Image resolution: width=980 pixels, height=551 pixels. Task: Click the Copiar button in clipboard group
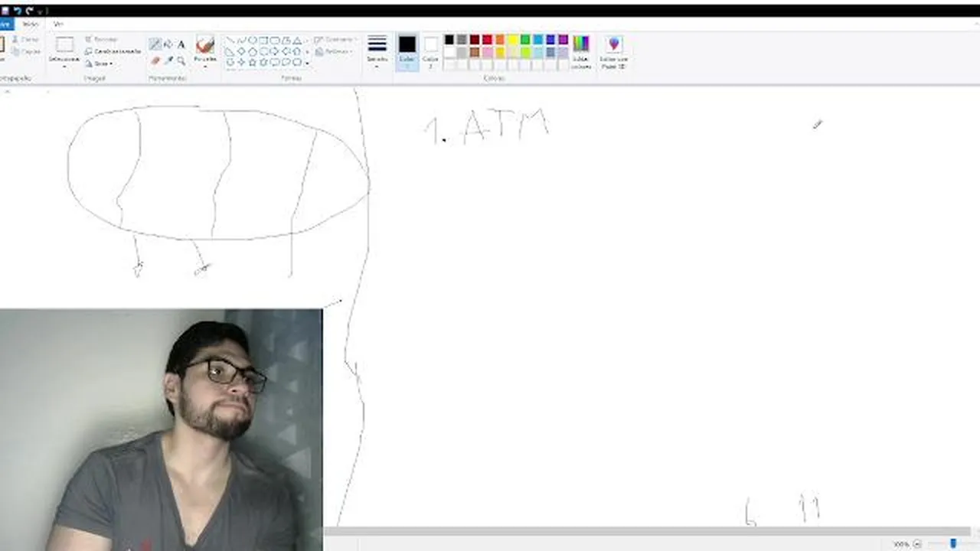tap(26, 51)
